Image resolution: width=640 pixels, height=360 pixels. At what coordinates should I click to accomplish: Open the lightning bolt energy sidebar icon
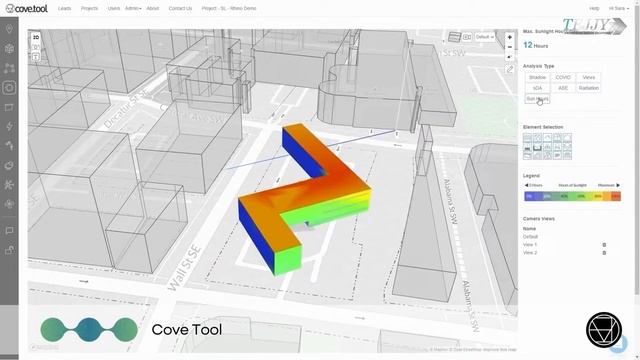[9, 126]
